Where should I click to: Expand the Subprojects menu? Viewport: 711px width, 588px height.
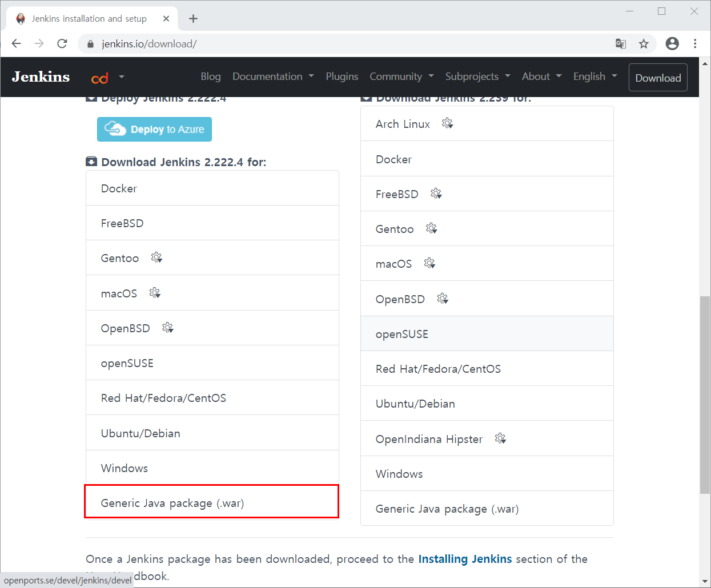point(477,76)
